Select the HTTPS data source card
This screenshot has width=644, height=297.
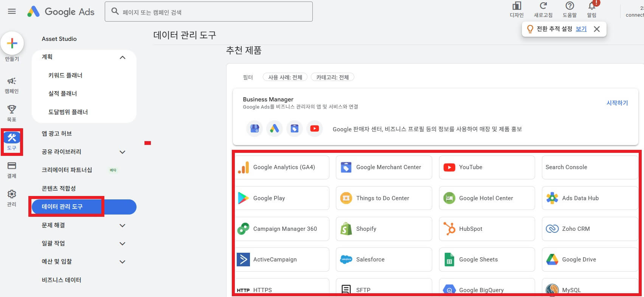point(282,288)
